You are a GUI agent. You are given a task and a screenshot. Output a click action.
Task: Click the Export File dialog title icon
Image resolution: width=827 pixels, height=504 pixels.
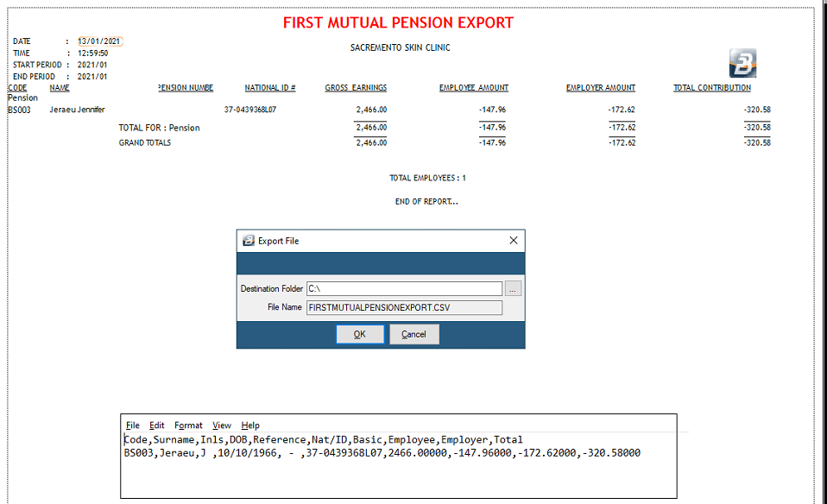pyautogui.click(x=249, y=241)
